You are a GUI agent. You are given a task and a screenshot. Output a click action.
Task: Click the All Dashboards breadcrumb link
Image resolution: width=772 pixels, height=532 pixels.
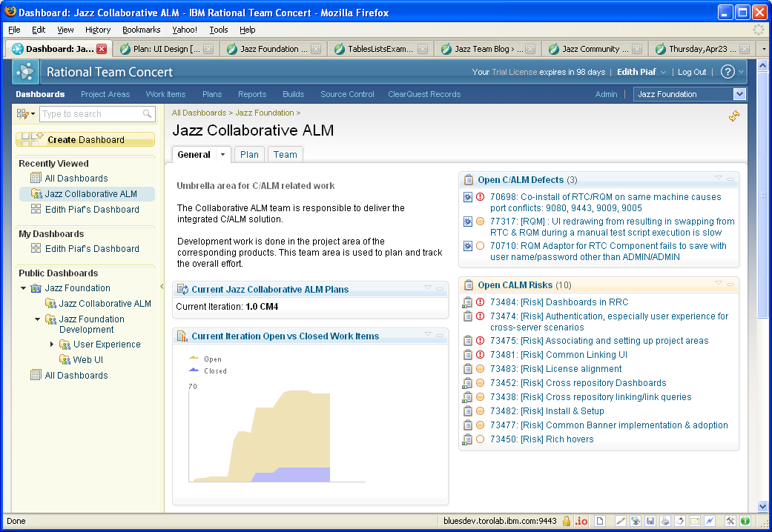(199, 113)
